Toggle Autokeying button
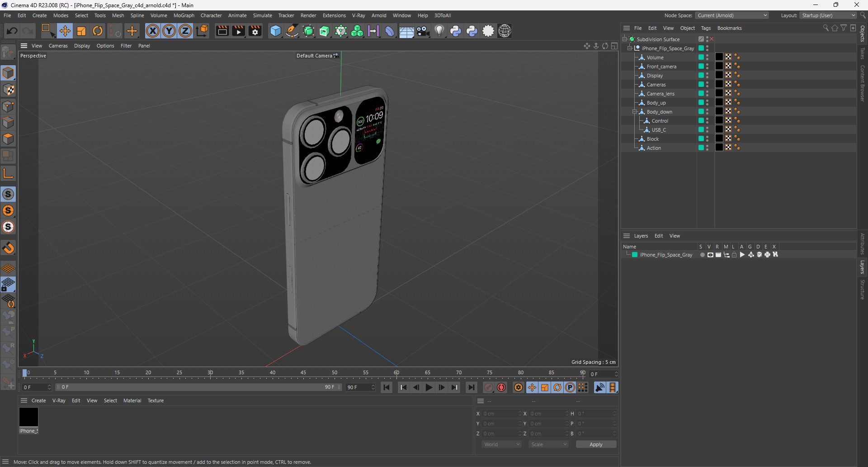Screen dimensions: 868x467 (501, 387)
